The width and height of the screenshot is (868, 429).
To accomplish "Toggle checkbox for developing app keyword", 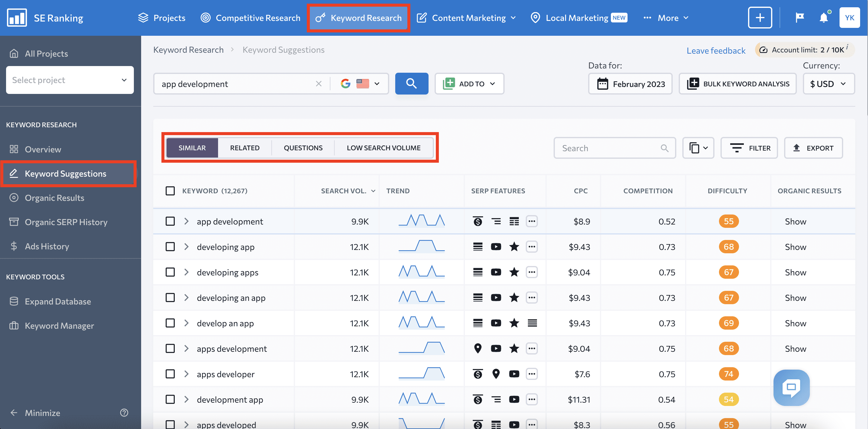I will pyautogui.click(x=171, y=246).
